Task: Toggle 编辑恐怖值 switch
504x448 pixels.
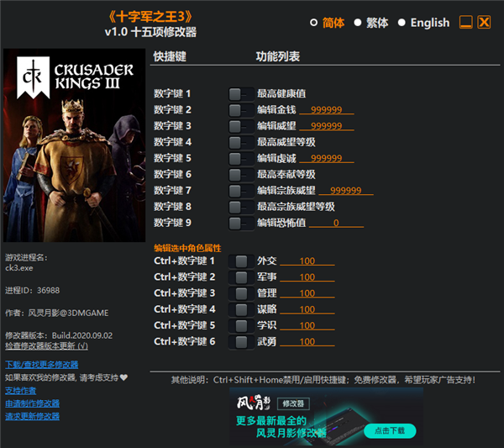Action: [240, 223]
